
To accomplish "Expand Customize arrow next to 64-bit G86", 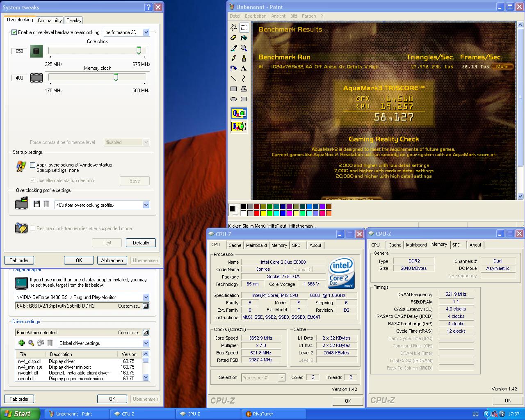I will pos(146,306).
